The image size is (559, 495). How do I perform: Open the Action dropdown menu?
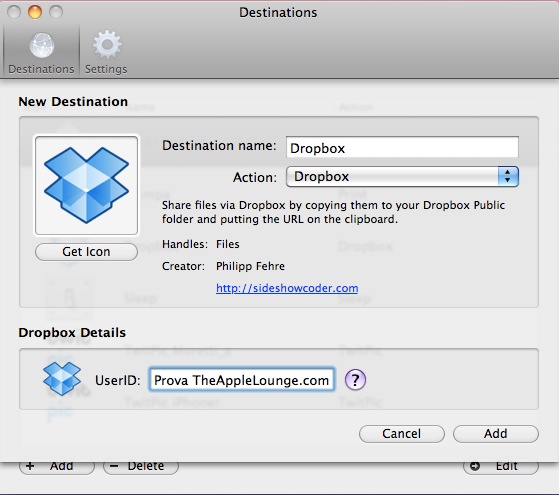point(402,177)
